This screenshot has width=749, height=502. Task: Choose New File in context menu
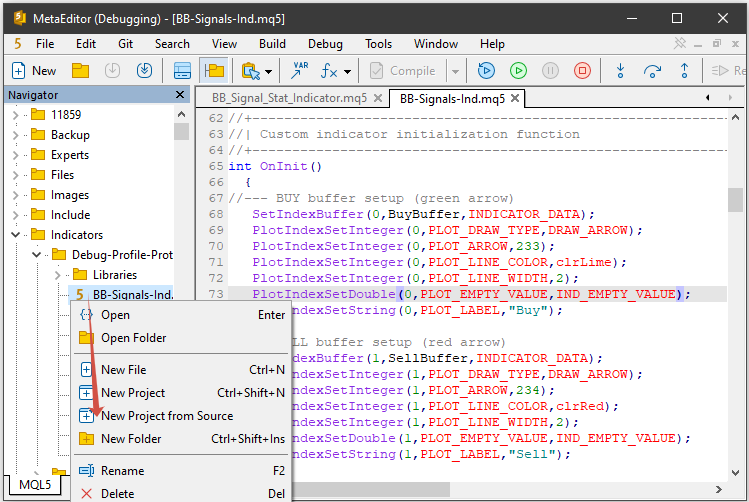tap(182, 370)
